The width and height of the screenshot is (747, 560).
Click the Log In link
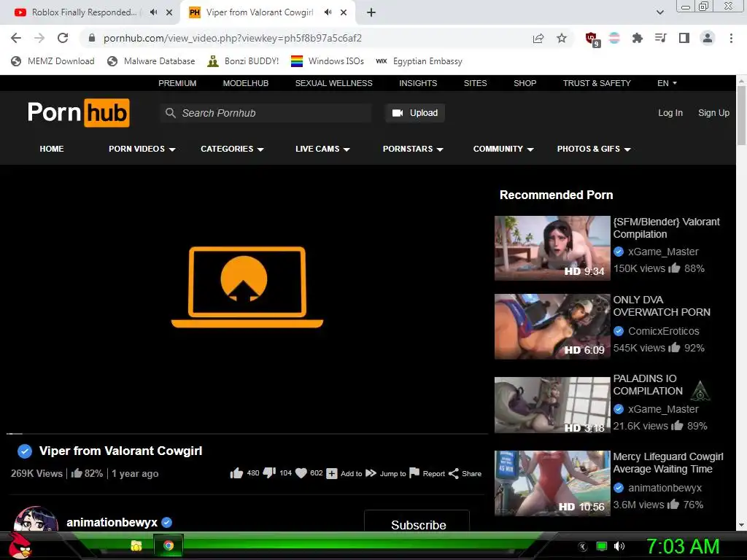pos(670,113)
